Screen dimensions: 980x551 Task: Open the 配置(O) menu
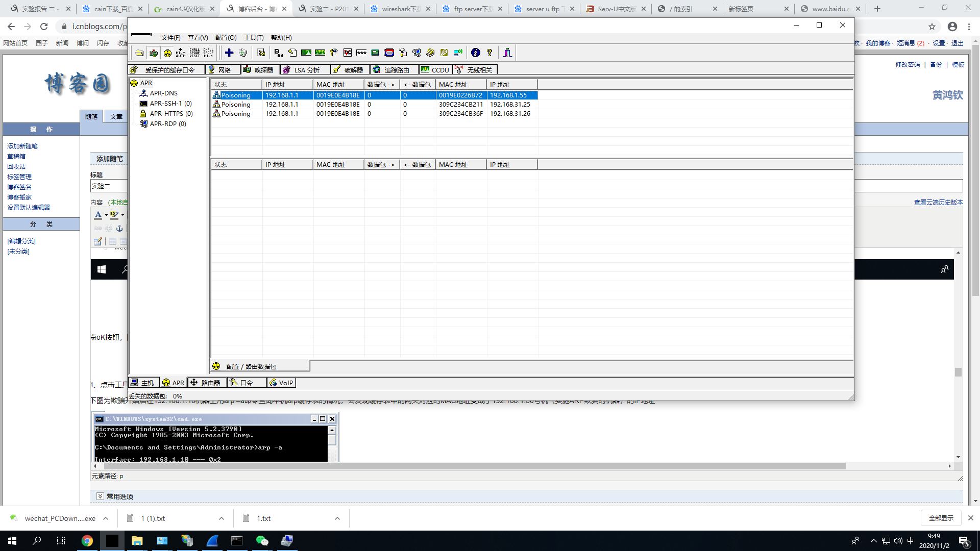click(x=226, y=37)
